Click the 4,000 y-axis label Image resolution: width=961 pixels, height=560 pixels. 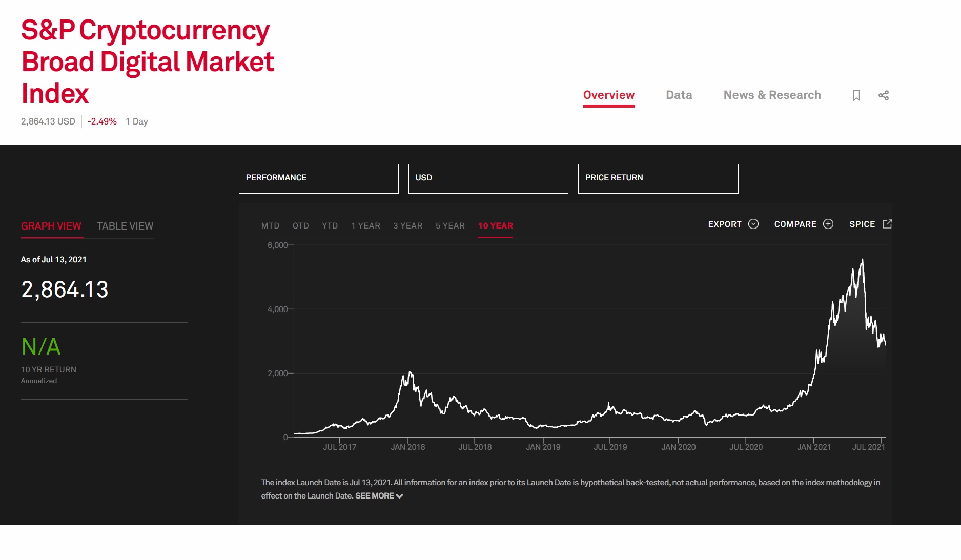(x=278, y=309)
